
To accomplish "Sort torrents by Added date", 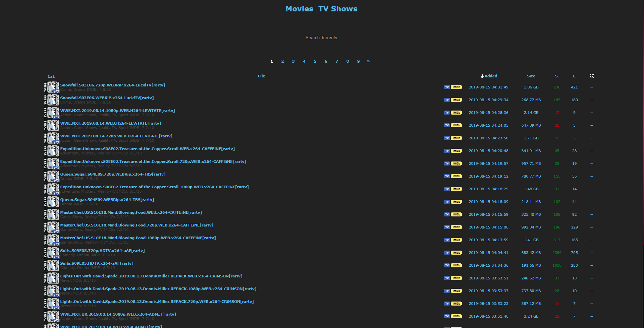I will pos(491,76).
